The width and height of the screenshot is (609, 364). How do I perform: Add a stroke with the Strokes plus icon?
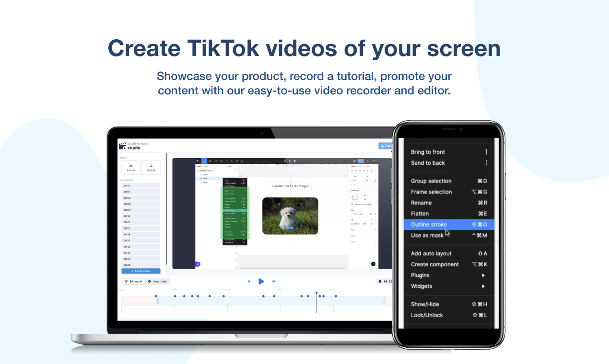375,230
